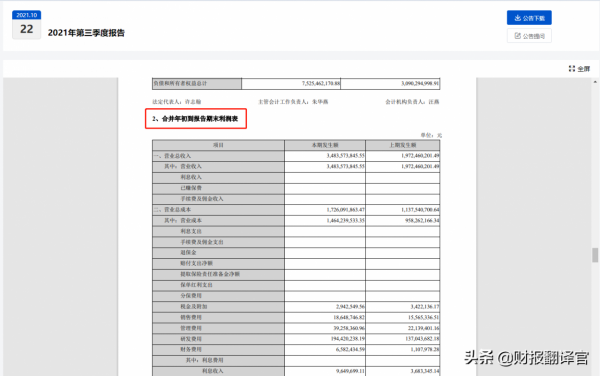The height and width of the screenshot is (376, 600).
Task: Click value 1,726,091,863.47 in 营业总成本 row
Action: point(346,210)
